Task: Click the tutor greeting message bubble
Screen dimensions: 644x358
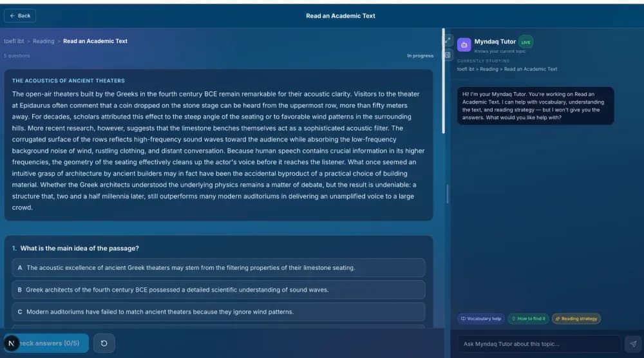Action: pyautogui.click(x=536, y=106)
